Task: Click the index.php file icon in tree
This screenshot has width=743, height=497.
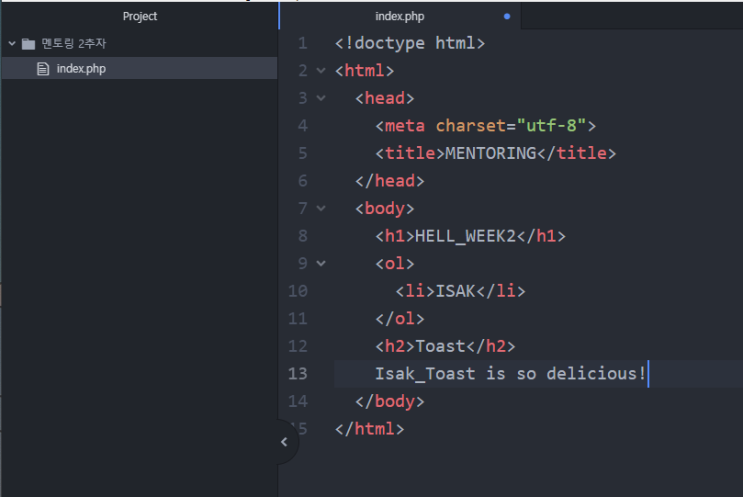Action: coord(43,69)
